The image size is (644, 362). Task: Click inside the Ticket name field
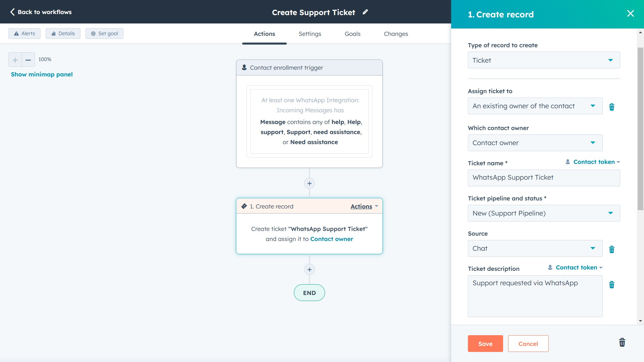click(x=543, y=178)
